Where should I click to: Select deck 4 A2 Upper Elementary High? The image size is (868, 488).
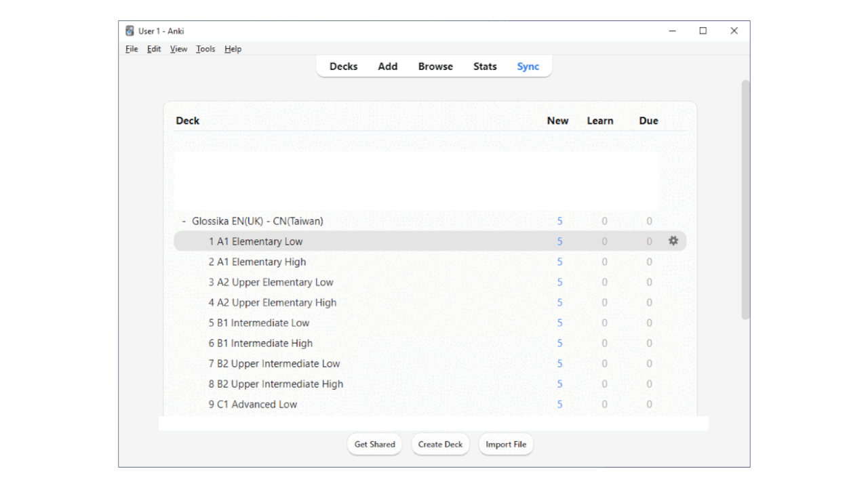(272, 302)
